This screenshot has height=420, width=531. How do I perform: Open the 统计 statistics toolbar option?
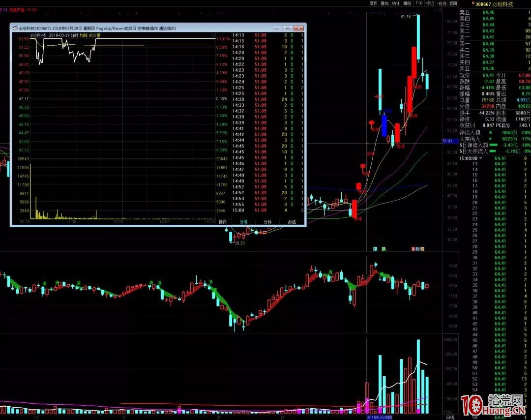(396, 3)
